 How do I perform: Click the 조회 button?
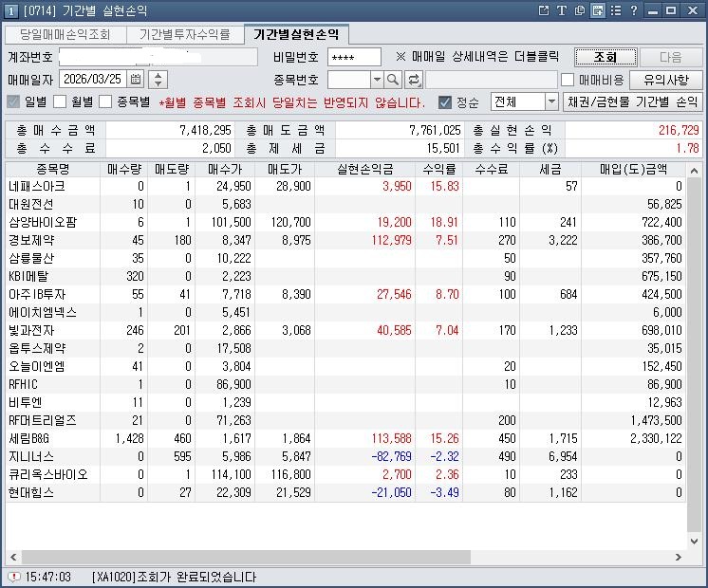(x=606, y=57)
